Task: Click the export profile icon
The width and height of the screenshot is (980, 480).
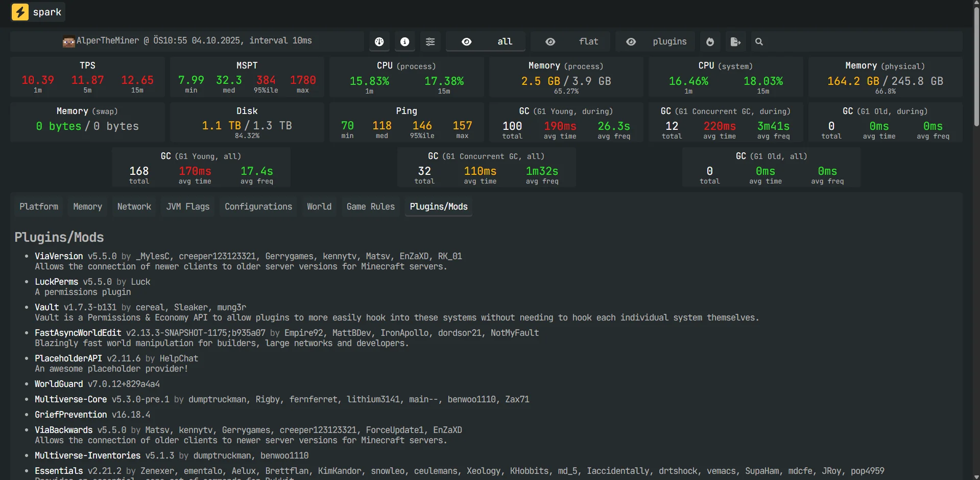Action: (x=736, y=42)
